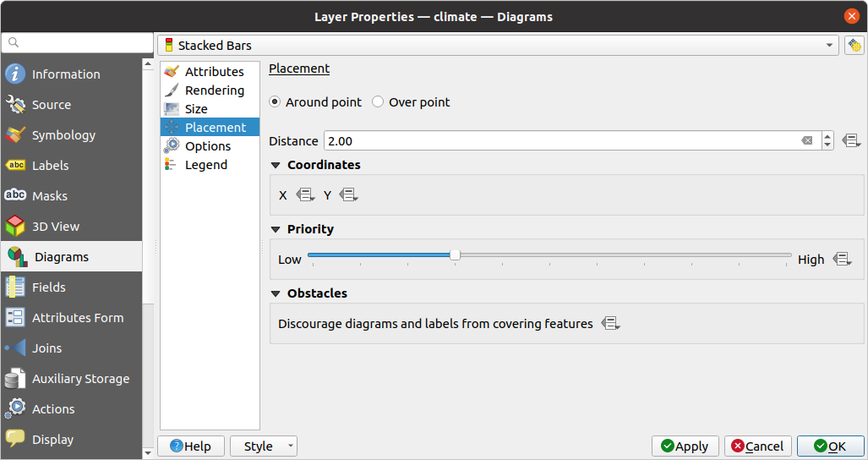Select the Over point radio button
The width and height of the screenshot is (868, 460).
point(378,102)
